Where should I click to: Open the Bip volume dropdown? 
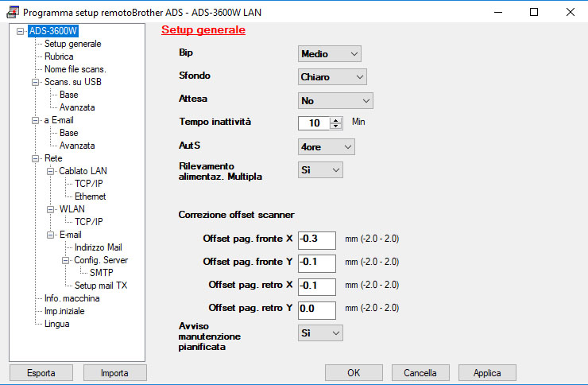330,53
